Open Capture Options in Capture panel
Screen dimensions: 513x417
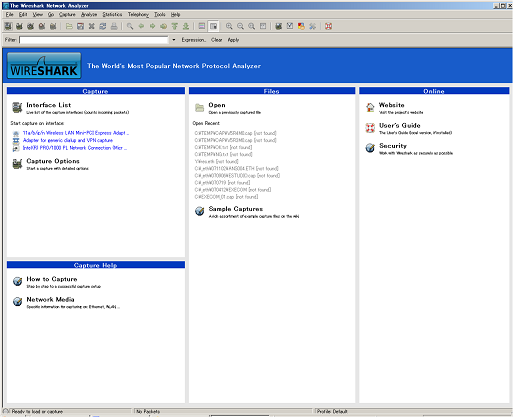(53, 161)
